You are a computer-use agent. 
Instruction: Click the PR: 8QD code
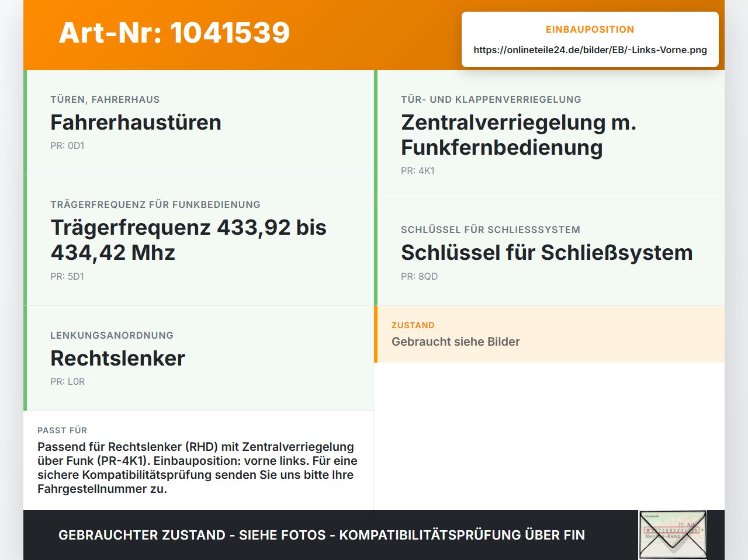click(x=419, y=276)
